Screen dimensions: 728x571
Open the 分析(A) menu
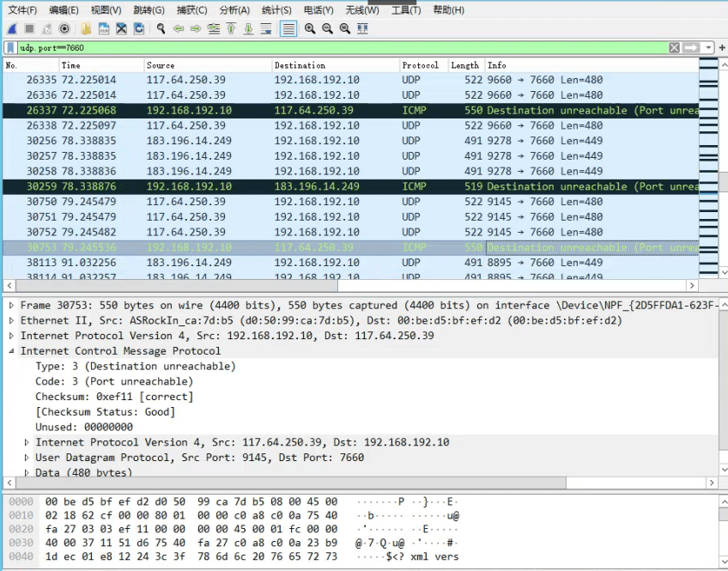[x=234, y=10]
